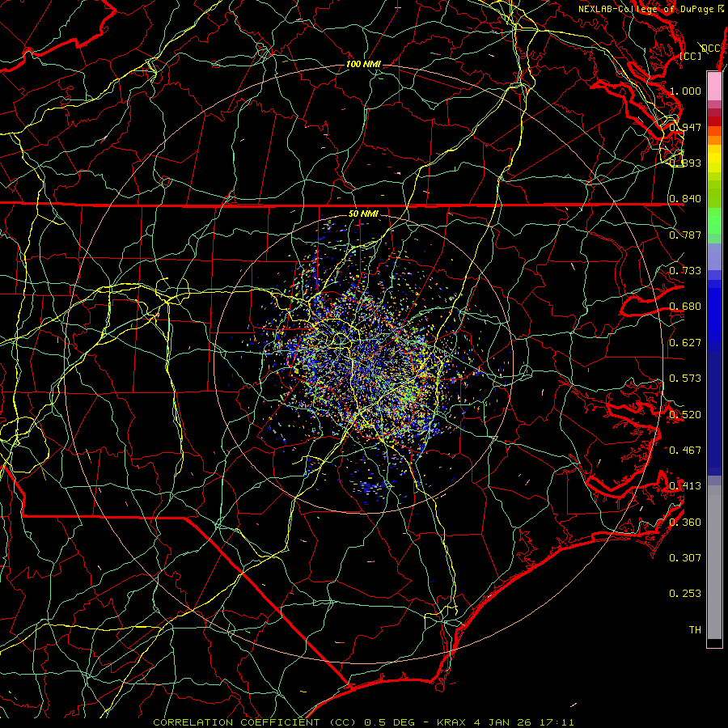Select the 0.307 scale value

[x=685, y=557]
